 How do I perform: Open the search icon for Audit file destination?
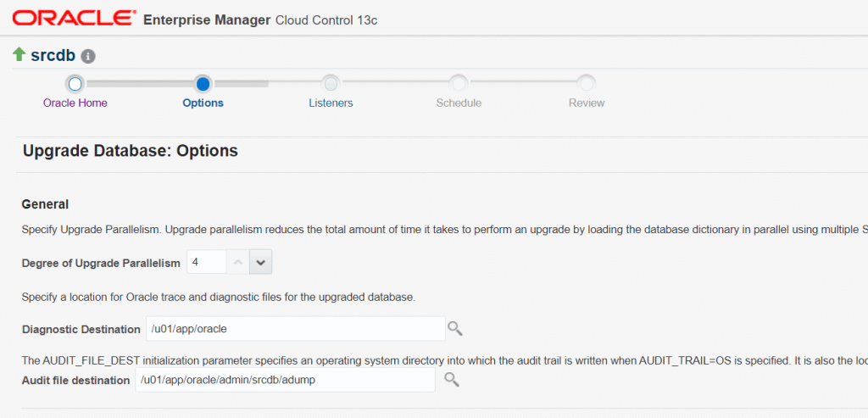tap(451, 380)
